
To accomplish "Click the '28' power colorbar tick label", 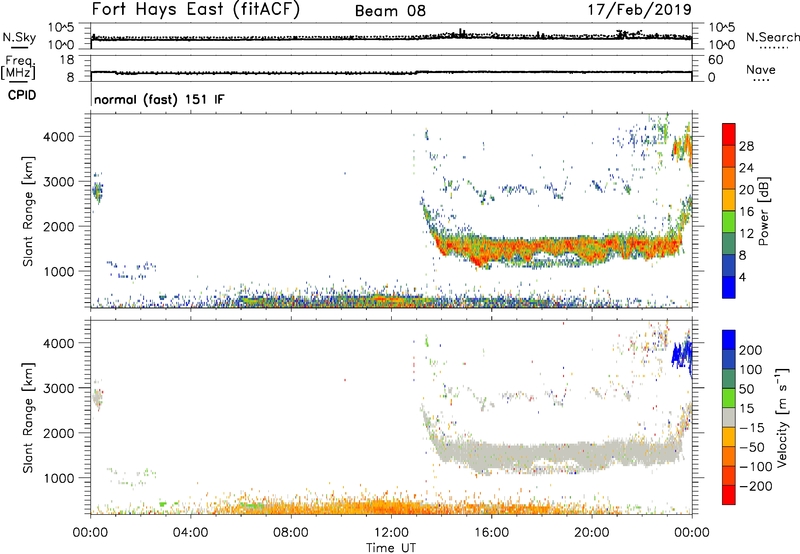I will click(x=746, y=146).
